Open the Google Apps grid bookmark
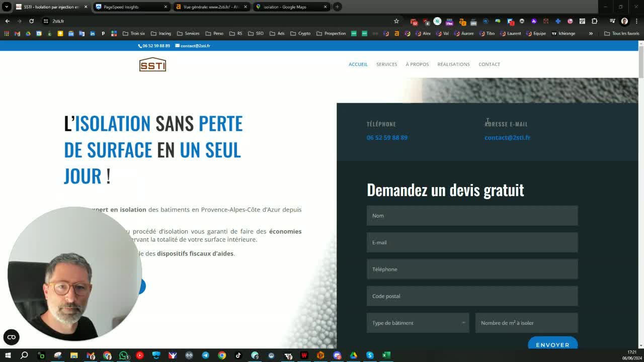The height and width of the screenshot is (362, 644). [x=7, y=34]
